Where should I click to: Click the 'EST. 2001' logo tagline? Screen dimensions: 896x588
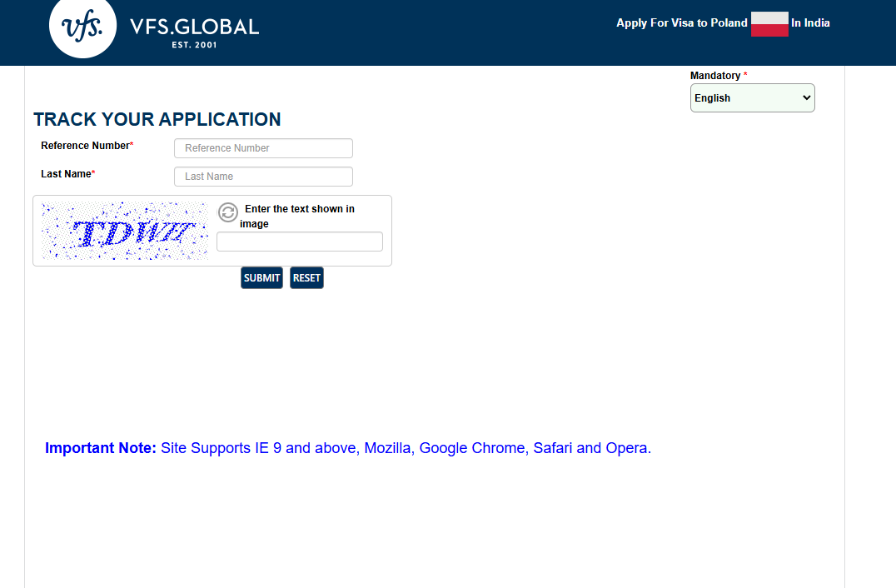point(193,47)
